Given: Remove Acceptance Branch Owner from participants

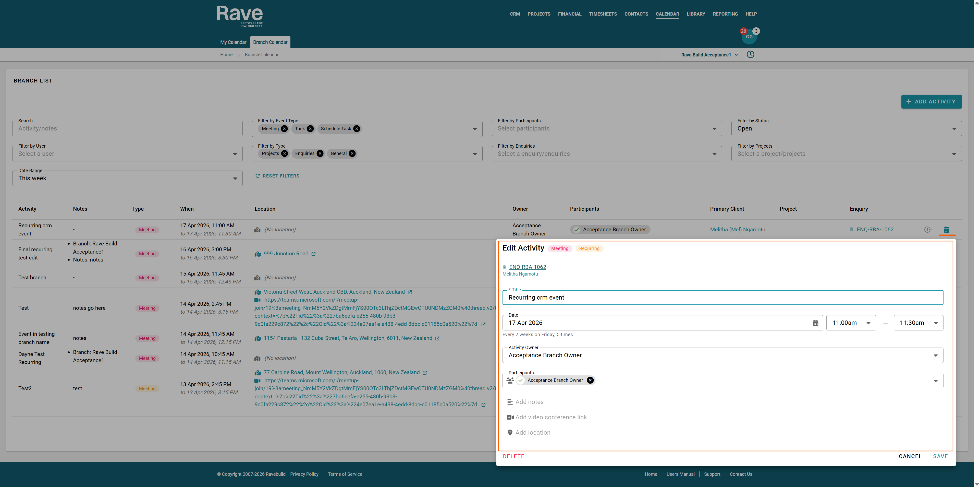Looking at the screenshot, I should 590,380.
